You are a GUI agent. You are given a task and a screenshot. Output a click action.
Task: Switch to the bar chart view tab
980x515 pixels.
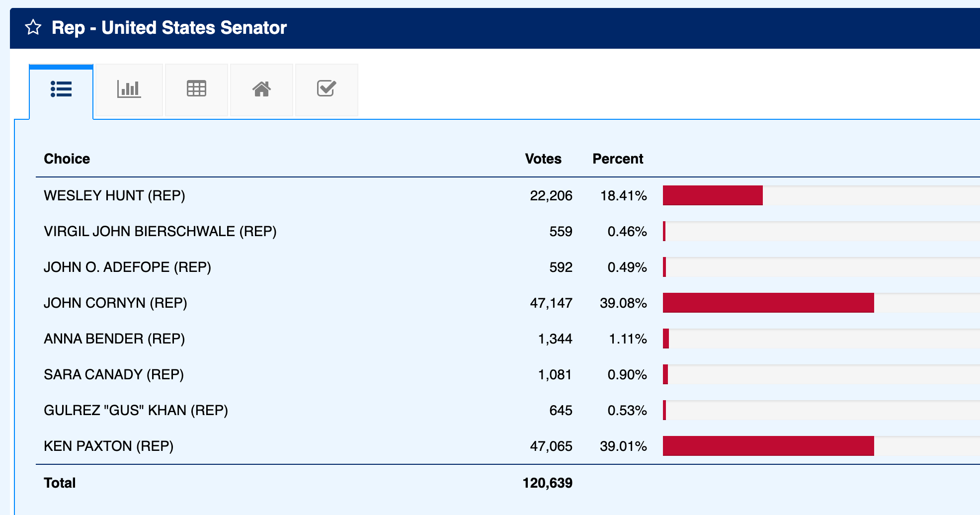[129, 89]
